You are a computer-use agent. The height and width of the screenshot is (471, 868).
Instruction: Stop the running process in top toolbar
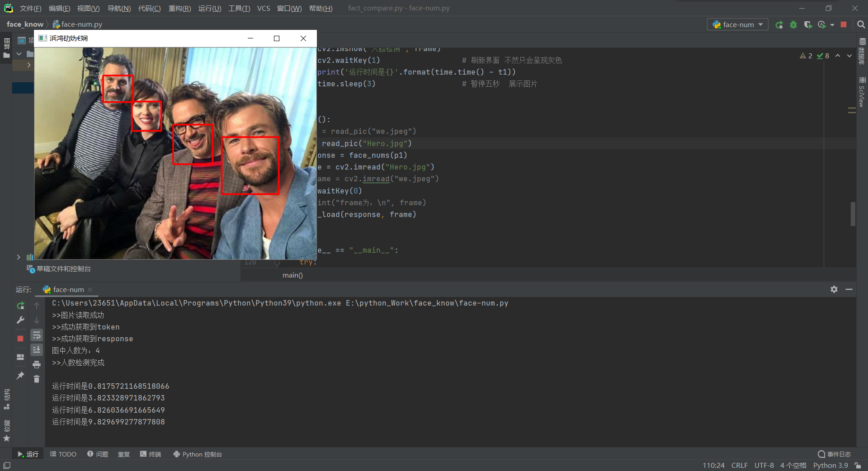pyautogui.click(x=844, y=24)
